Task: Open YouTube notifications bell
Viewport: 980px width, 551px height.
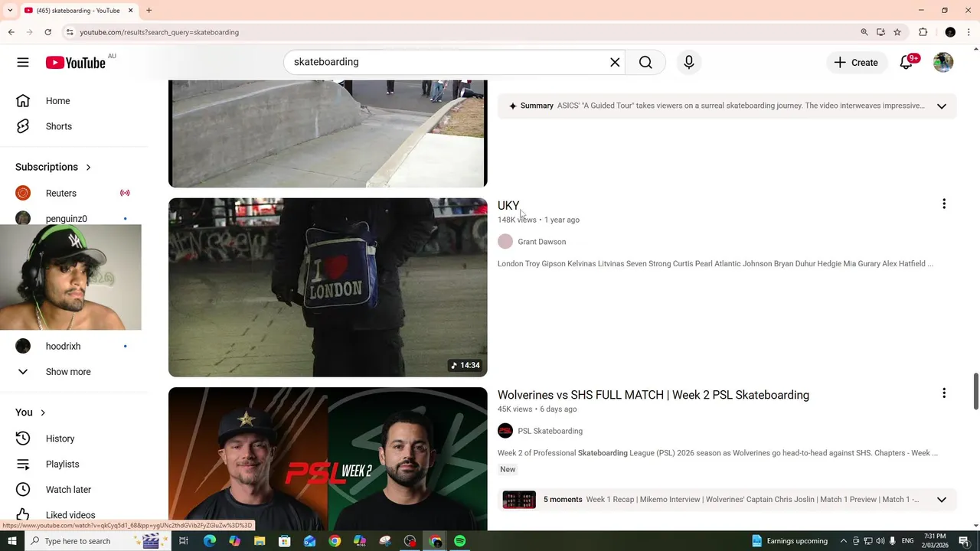Action: point(906,63)
